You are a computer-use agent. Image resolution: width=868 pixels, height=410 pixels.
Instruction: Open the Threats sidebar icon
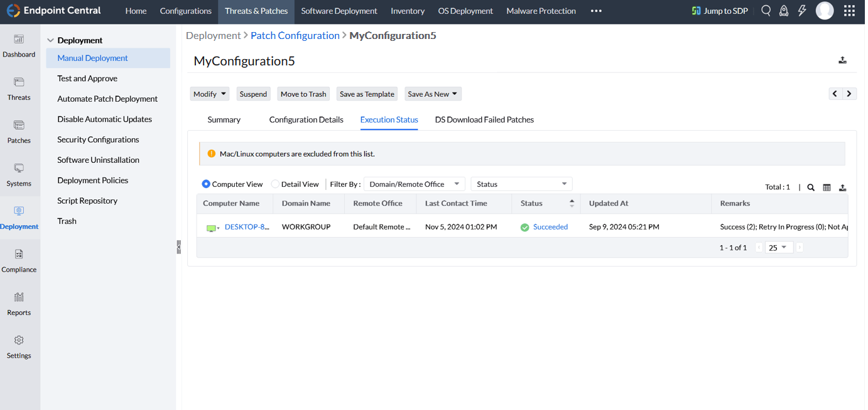19,88
